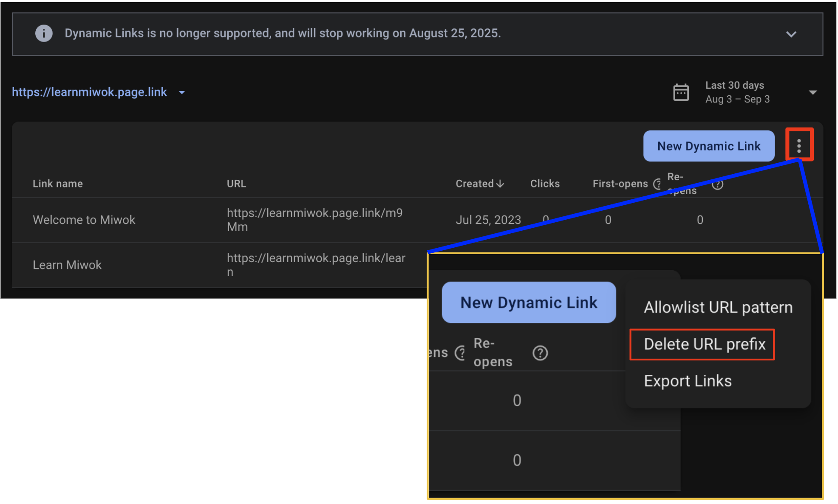Click the Link name column header
838x504 pixels.
coord(57,184)
